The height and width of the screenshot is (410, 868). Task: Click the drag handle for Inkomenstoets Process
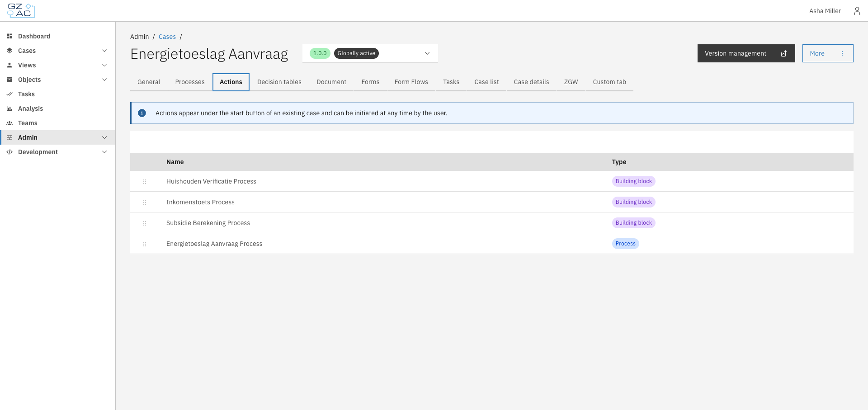click(145, 202)
